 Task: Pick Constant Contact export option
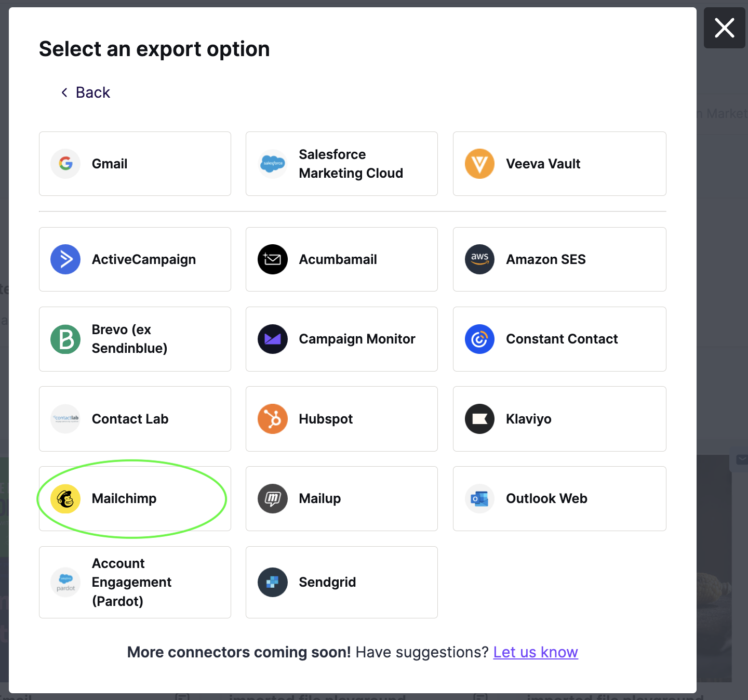pyautogui.click(x=559, y=339)
